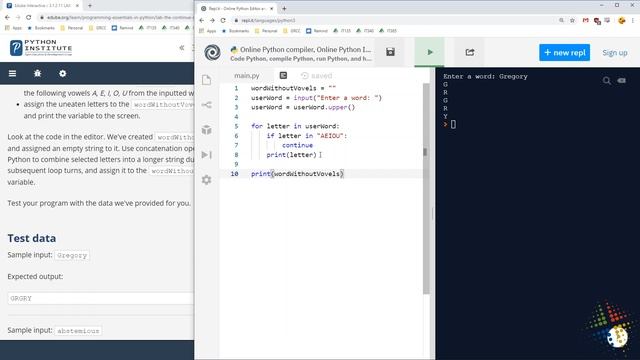Open the IT385 bookmark in Repl.it window

pos(388,31)
